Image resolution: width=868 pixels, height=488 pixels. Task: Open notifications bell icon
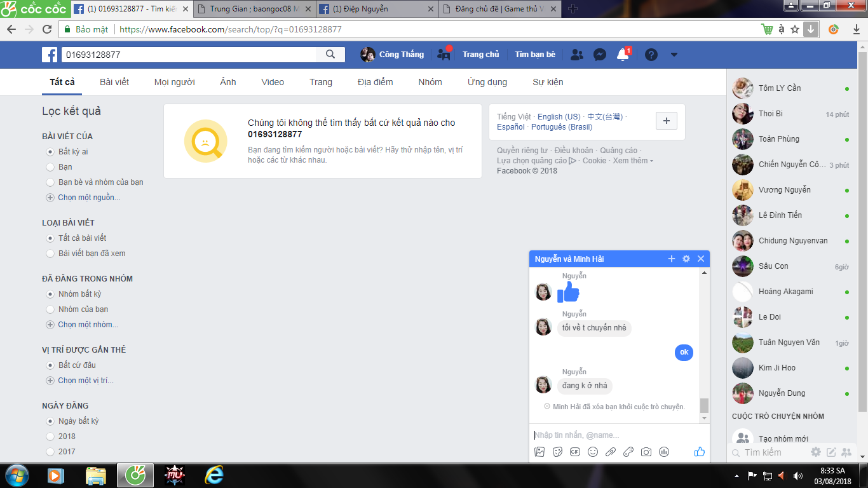pyautogui.click(x=623, y=55)
